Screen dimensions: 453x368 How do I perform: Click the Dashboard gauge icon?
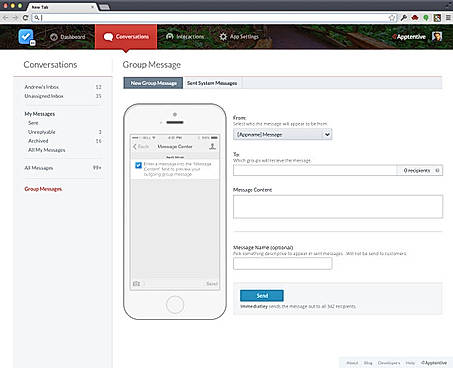point(54,37)
